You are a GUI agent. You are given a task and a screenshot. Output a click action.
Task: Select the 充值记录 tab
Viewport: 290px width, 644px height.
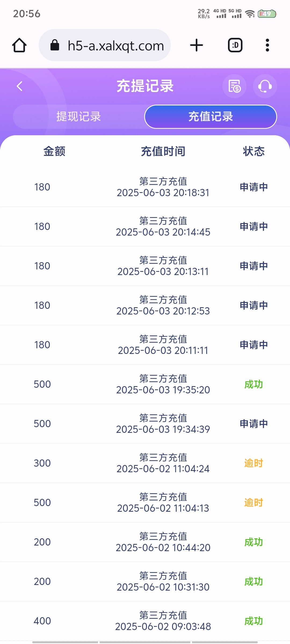(x=211, y=117)
